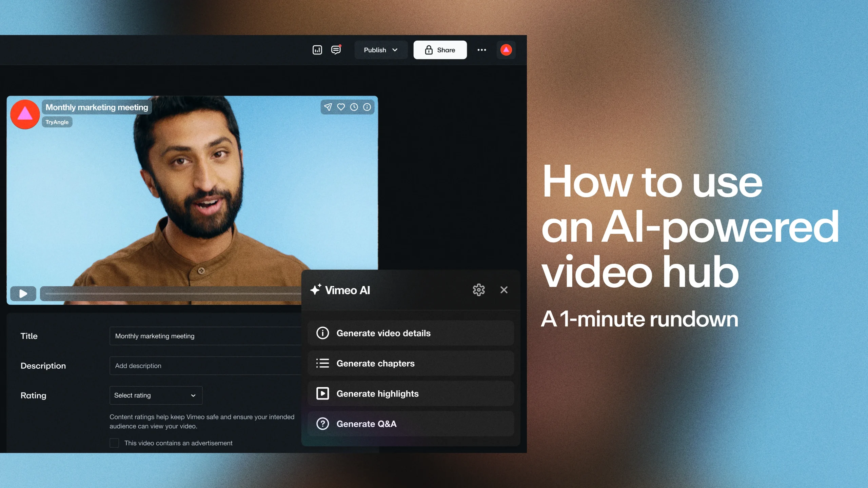Open the Select rating dropdown
This screenshot has width=868, height=488.
pyautogui.click(x=156, y=395)
